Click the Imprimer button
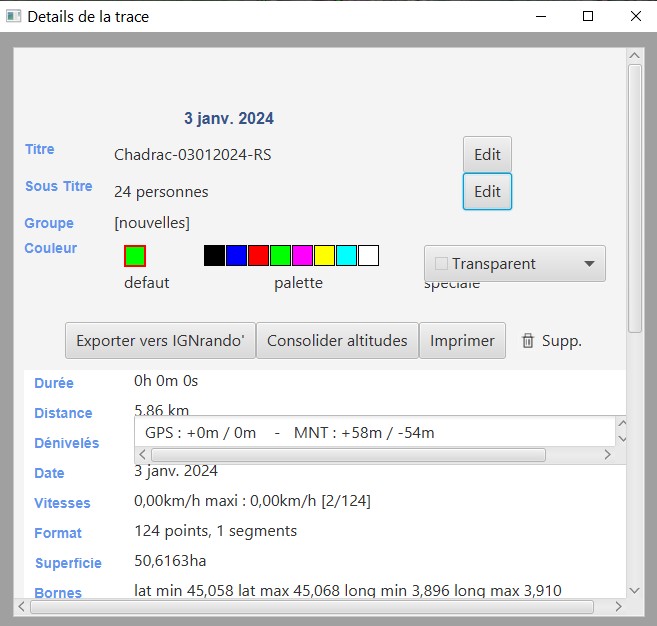The image size is (657, 626). point(462,341)
